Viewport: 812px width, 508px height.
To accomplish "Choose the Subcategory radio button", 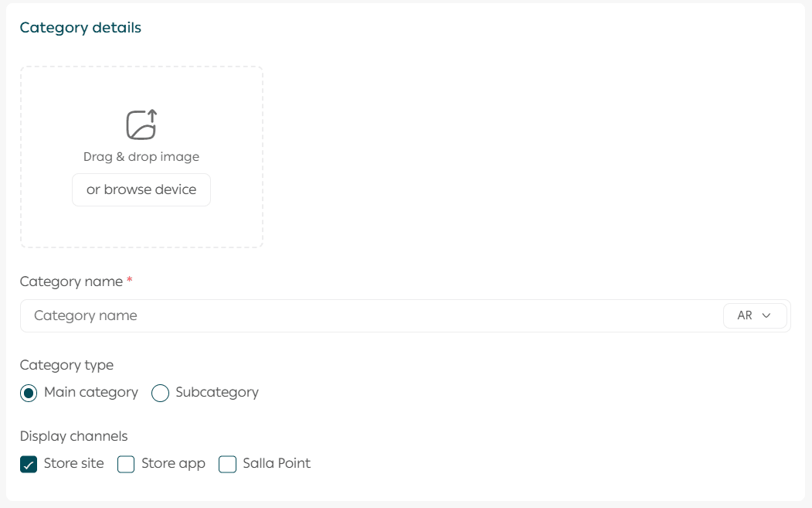I will [x=160, y=393].
